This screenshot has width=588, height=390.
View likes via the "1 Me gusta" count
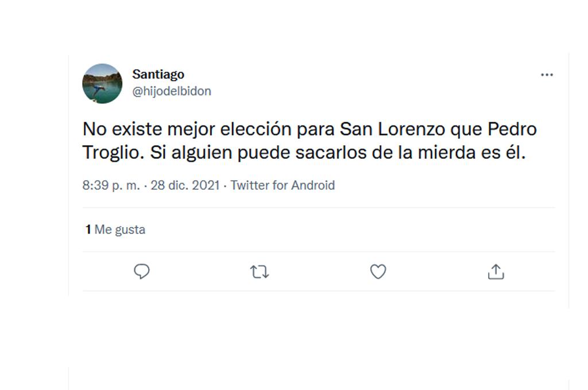(114, 229)
